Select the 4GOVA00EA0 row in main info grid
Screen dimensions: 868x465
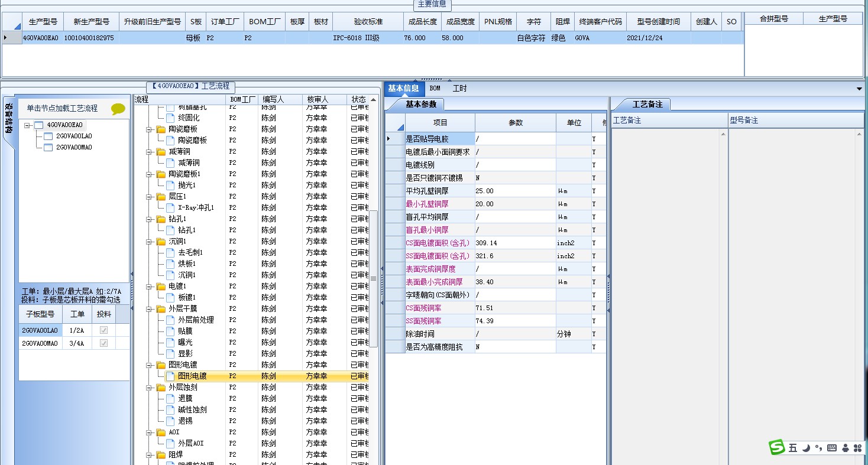point(373,38)
